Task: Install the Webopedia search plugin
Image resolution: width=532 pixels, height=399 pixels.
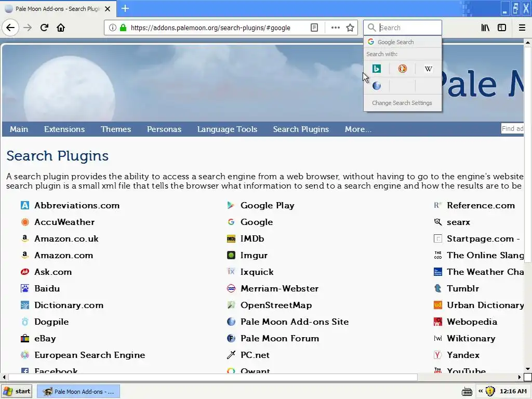Action: (472, 322)
